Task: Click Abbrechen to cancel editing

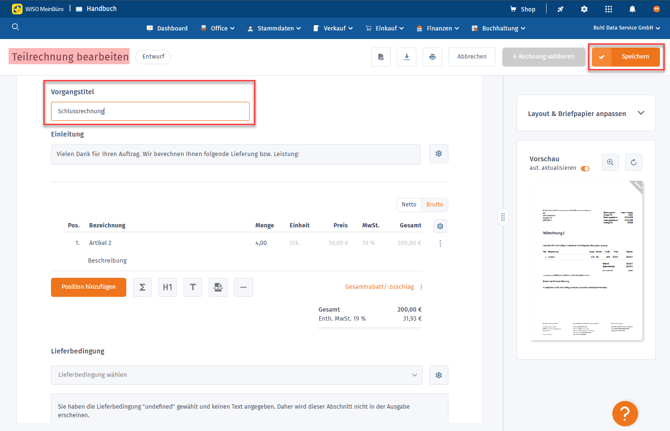Action: pyautogui.click(x=472, y=57)
